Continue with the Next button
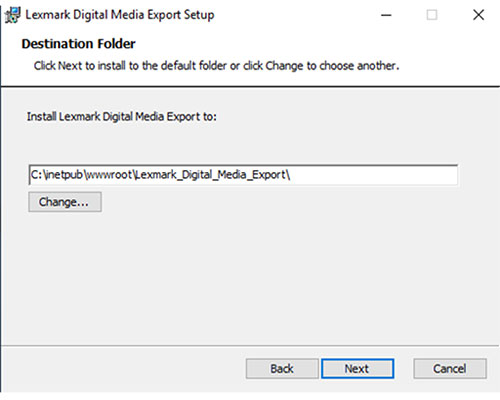The height and width of the screenshot is (400, 500). click(x=357, y=369)
